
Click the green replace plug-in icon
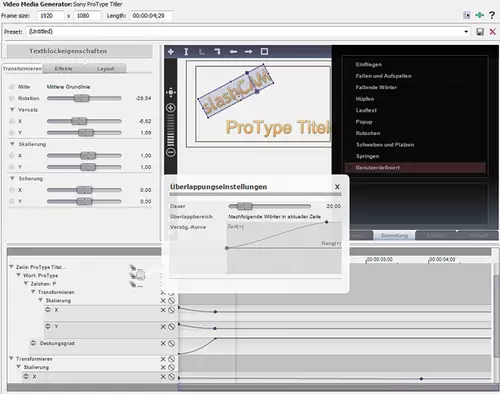480,15
